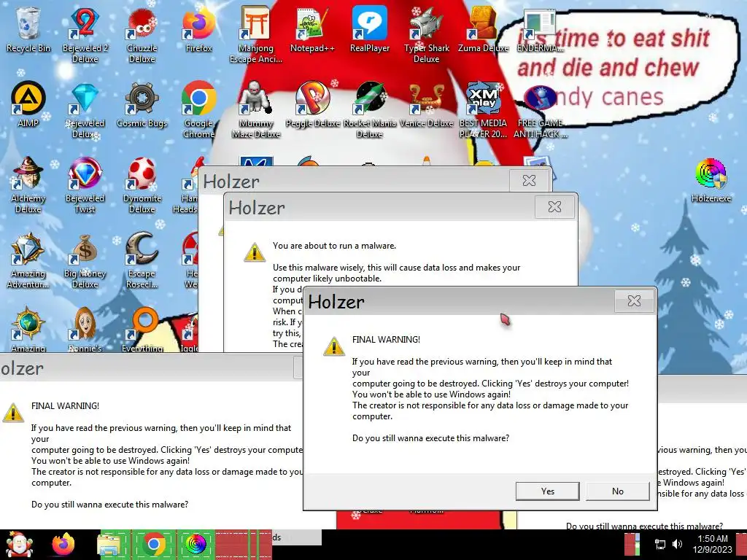Open Google Chrome desktop shortcut
Screen dimensions: 747x560
tap(198, 109)
